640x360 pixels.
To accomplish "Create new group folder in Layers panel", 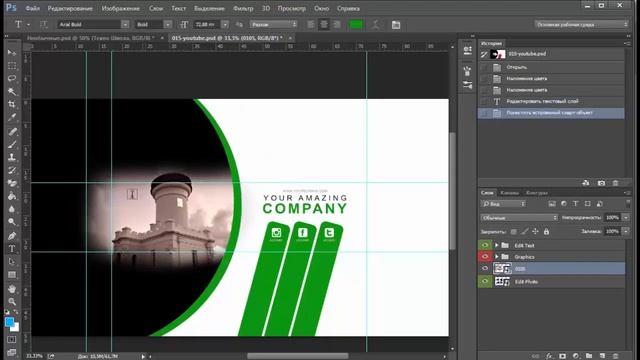I will click(589, 356).
